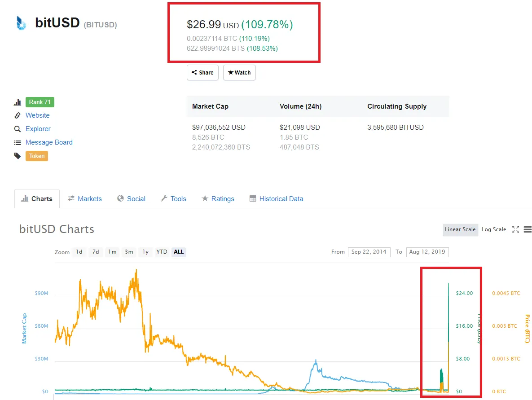Click the Share button

pyautogui.click(x=202, y=73)
